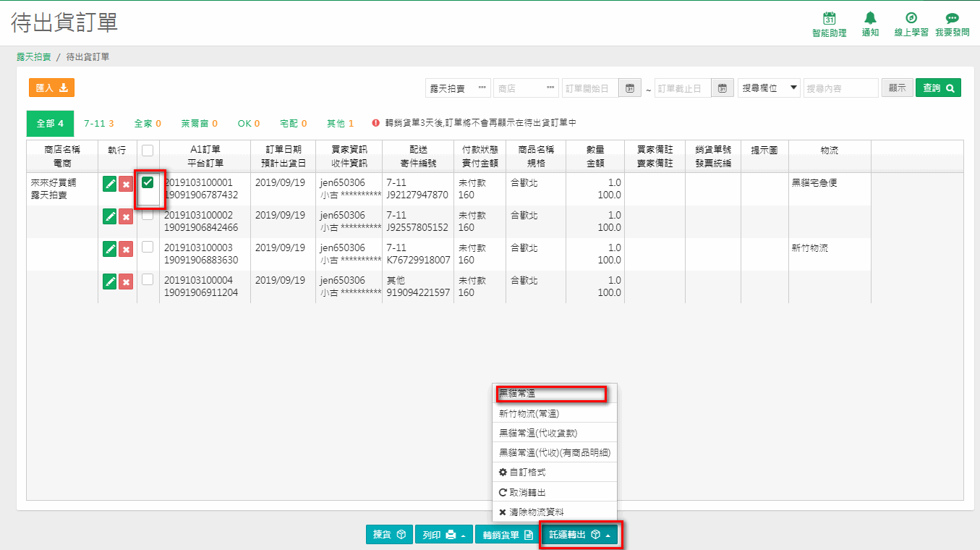
Task: Switch to the 萊爾富 tab
Action: click(199, 124)
